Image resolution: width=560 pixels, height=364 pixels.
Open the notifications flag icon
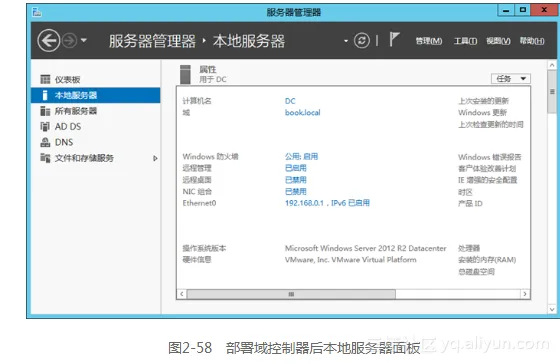[x=394, y=39]
